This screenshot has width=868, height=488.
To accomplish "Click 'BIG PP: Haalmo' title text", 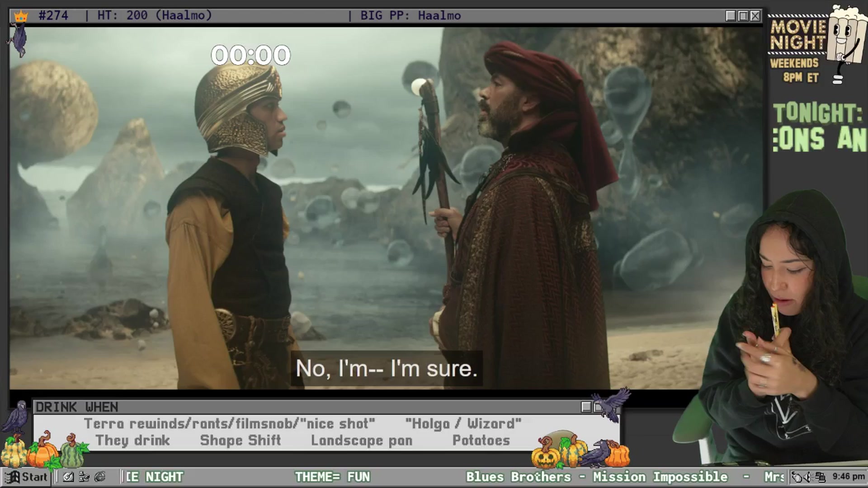I will coord(410,15).
